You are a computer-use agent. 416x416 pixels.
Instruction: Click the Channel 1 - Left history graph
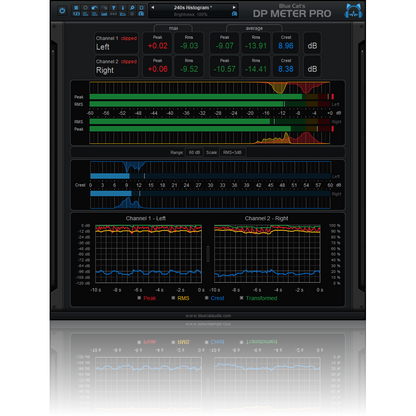point(148,254)
